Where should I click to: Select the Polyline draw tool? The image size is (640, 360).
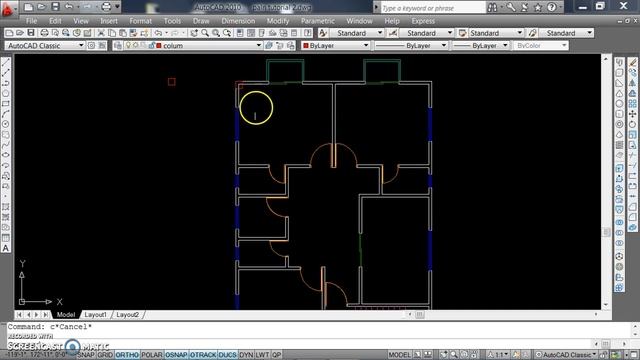[6, 83]
